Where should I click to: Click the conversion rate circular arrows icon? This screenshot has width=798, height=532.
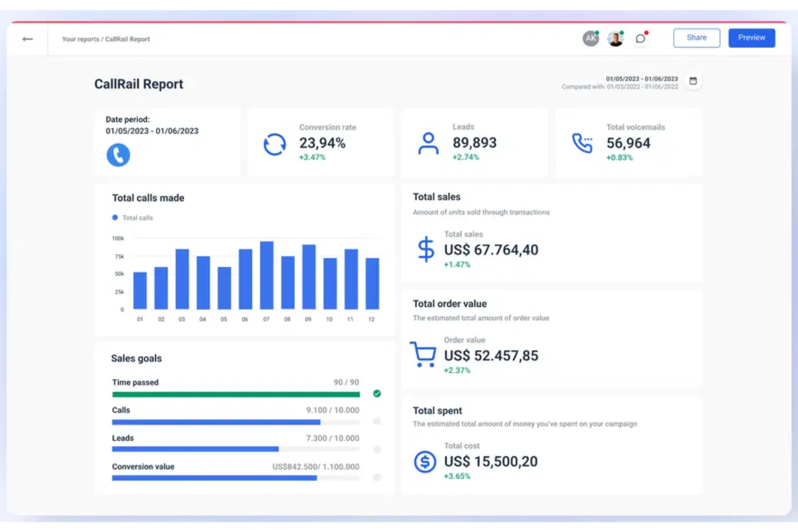pos(274,144)
